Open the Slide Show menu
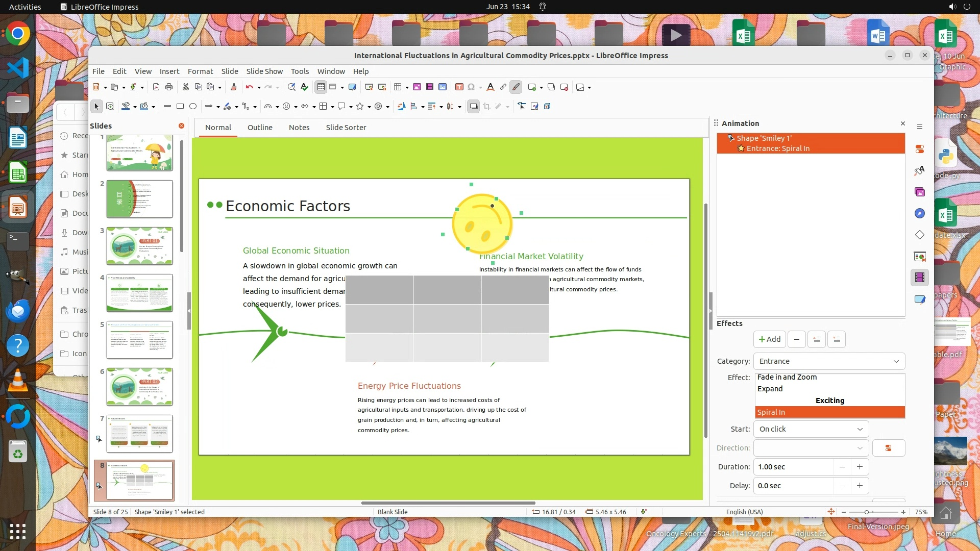Screen dimensions: 980x551 pos(264,71)
